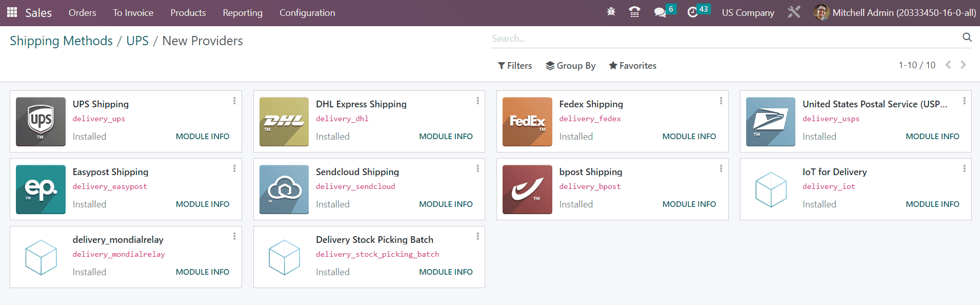Open the Configuration menu
980x305 pixels.
[x=307, y=13]
